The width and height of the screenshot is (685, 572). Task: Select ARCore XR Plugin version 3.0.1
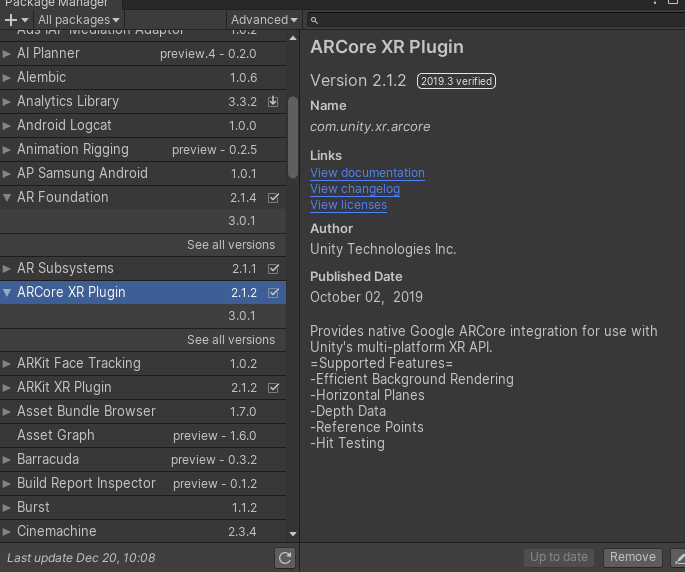143,316
